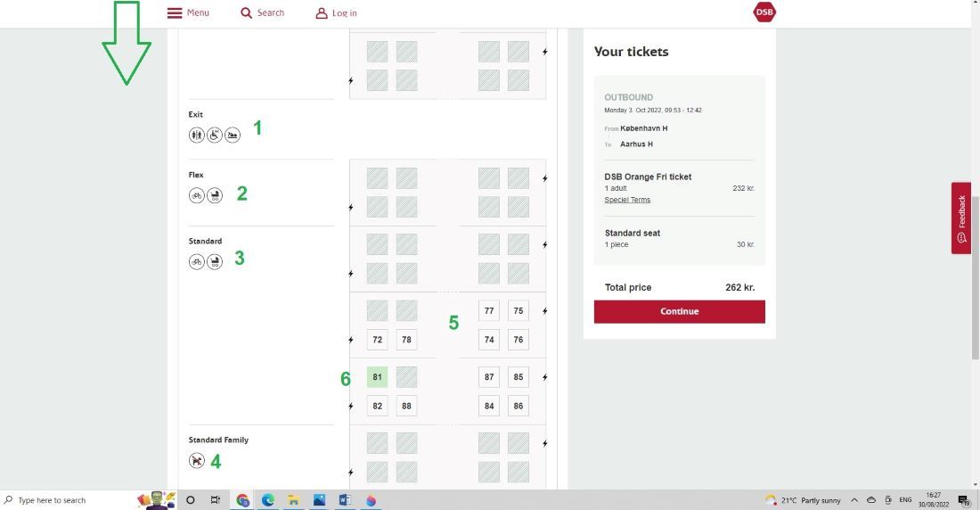Select seat 78
This screenshot has height=510, width=980.
coord(406,339)
